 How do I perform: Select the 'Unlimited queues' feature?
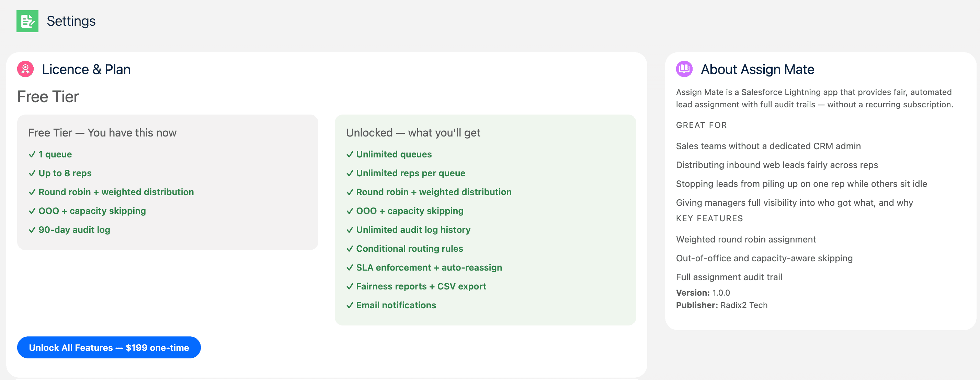click(389, 154)
